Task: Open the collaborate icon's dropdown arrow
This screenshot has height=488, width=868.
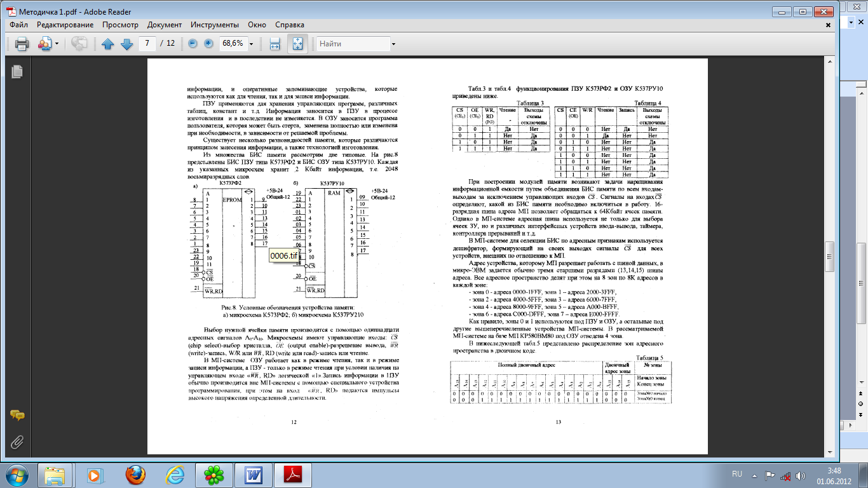Action: (x=57, y=44)
